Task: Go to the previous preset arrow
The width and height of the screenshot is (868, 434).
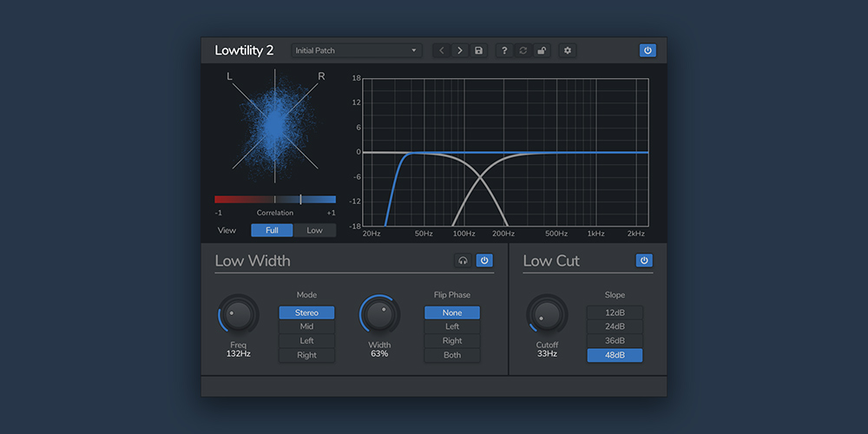Action: coord(442,50)
